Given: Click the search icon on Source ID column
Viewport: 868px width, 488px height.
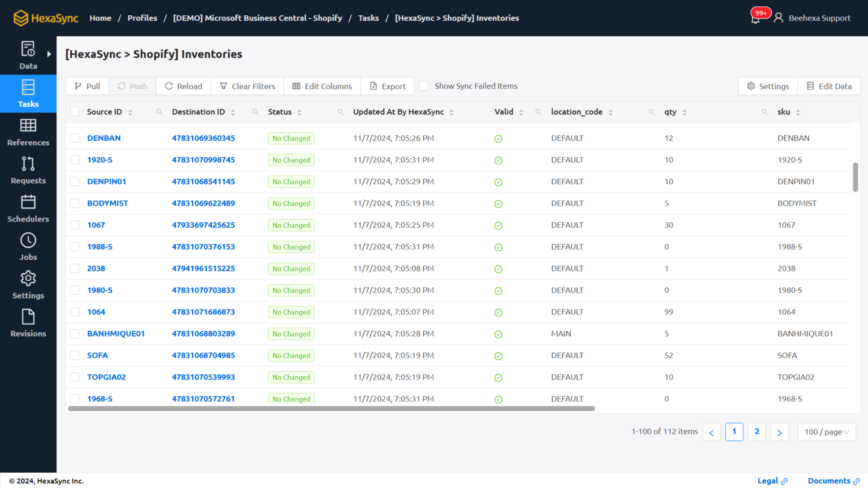Looking at the screenshot, I should click(159, 112).
